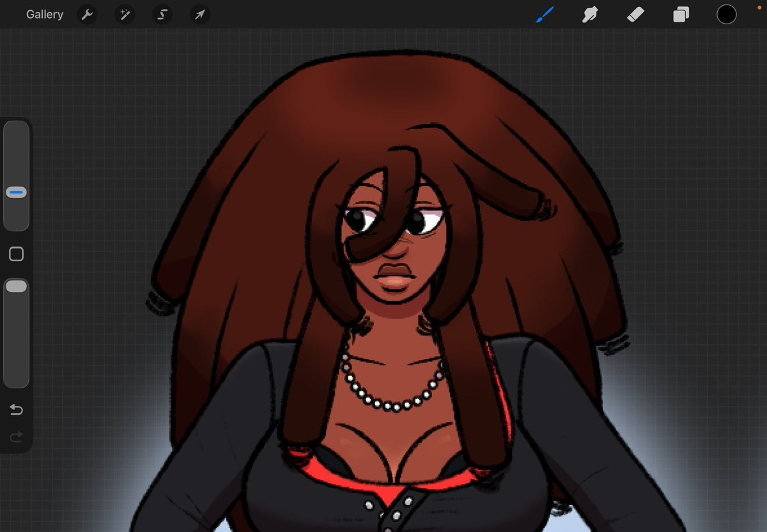The height and width of the screenshot is (532, 767).
Task: Undo the last stroke
Action: point(16,409)
